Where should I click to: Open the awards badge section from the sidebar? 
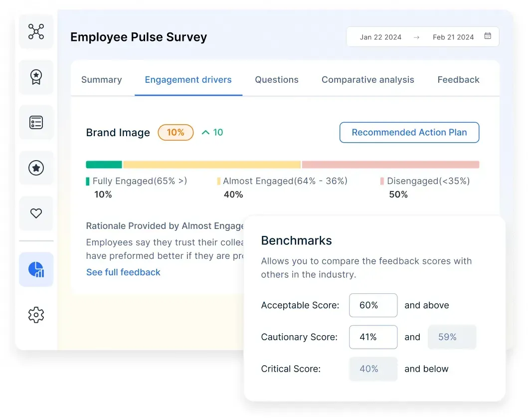click(x=36, y=77)
